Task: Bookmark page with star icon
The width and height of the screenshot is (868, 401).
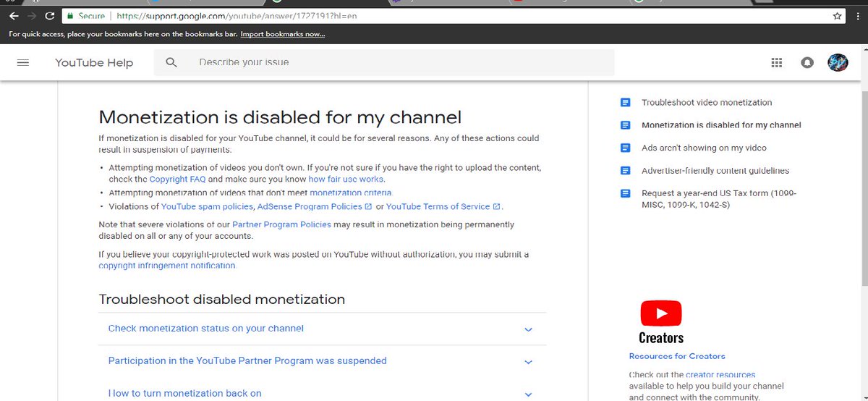Action: pos(837,15)
